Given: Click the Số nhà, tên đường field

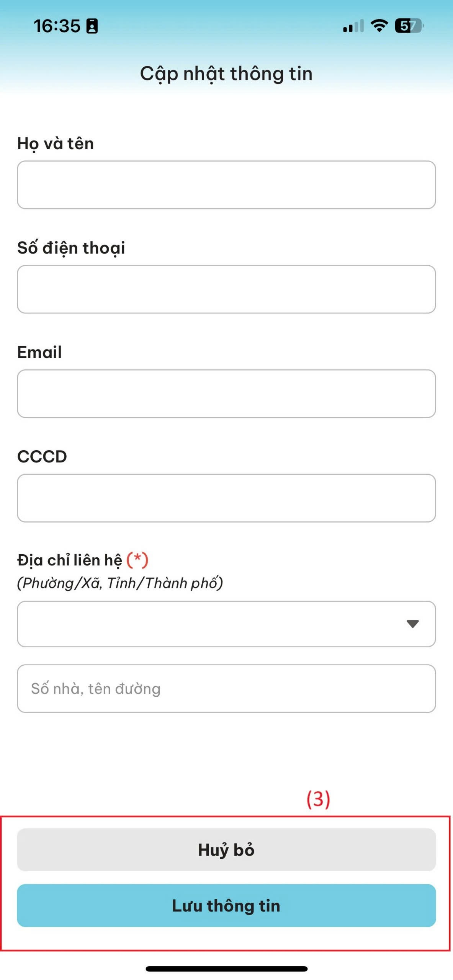Looking at the screenshot, I should coord(226,689).
